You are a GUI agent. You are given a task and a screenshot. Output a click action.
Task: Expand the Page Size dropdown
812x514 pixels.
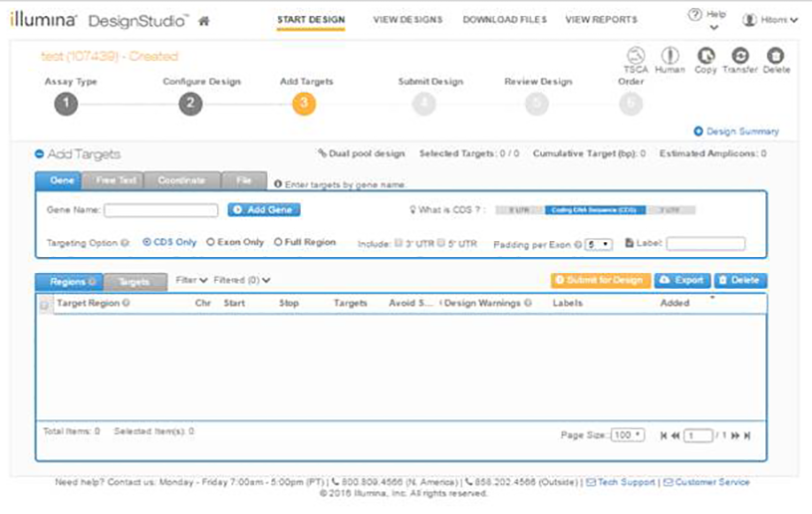[x=628, y=435]
